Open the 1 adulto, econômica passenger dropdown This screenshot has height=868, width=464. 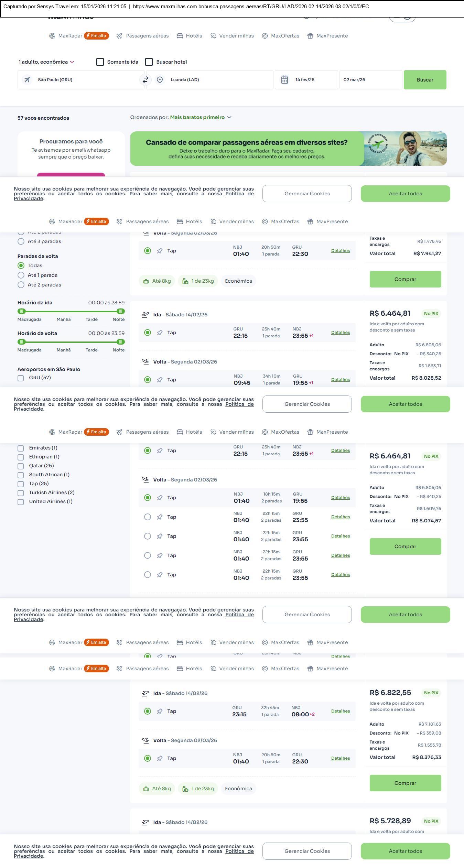click(46, 62)
